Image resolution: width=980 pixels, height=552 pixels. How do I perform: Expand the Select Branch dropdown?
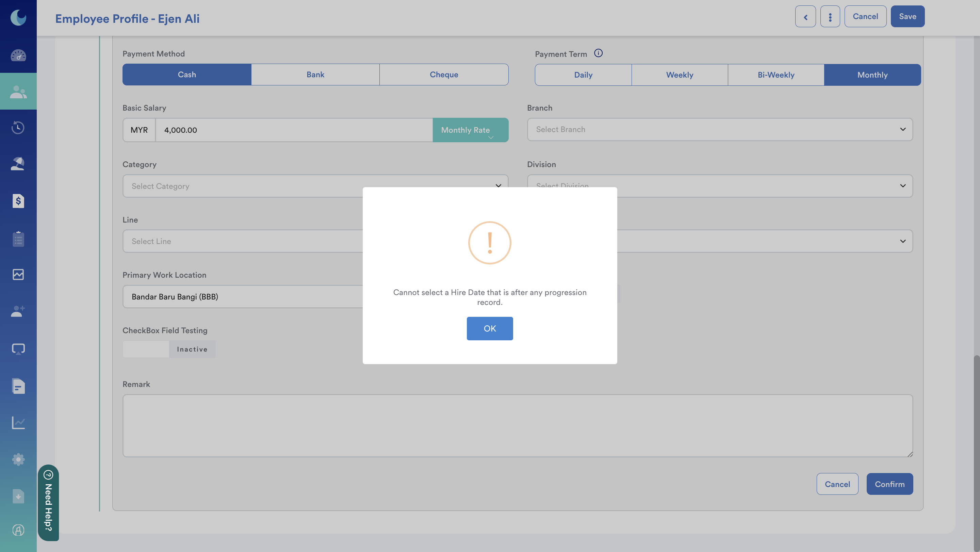719,129
